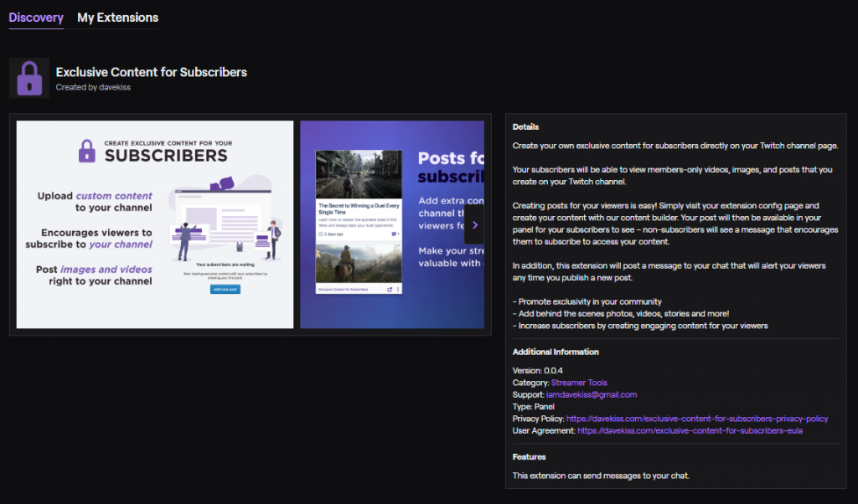Screen dimensions: 858x504
Task: Switch to the Discovery tab
Action: click(36, 18)
